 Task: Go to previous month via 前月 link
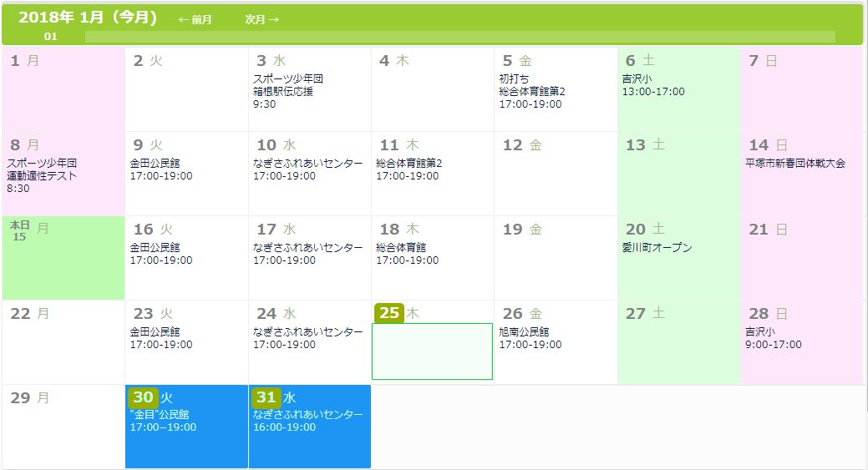click(x=195, y=19)
